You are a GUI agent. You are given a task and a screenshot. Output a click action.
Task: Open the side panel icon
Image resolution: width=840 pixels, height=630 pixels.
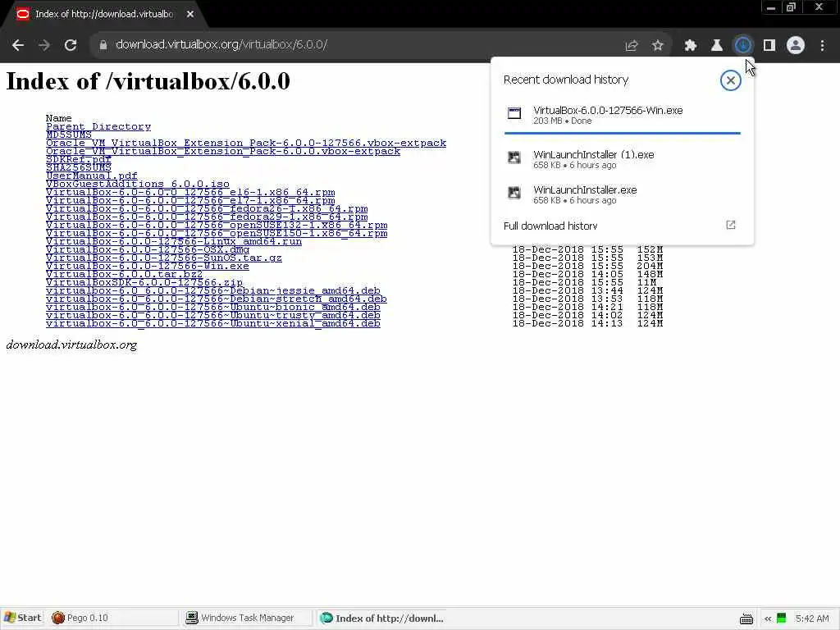[769, 46]
